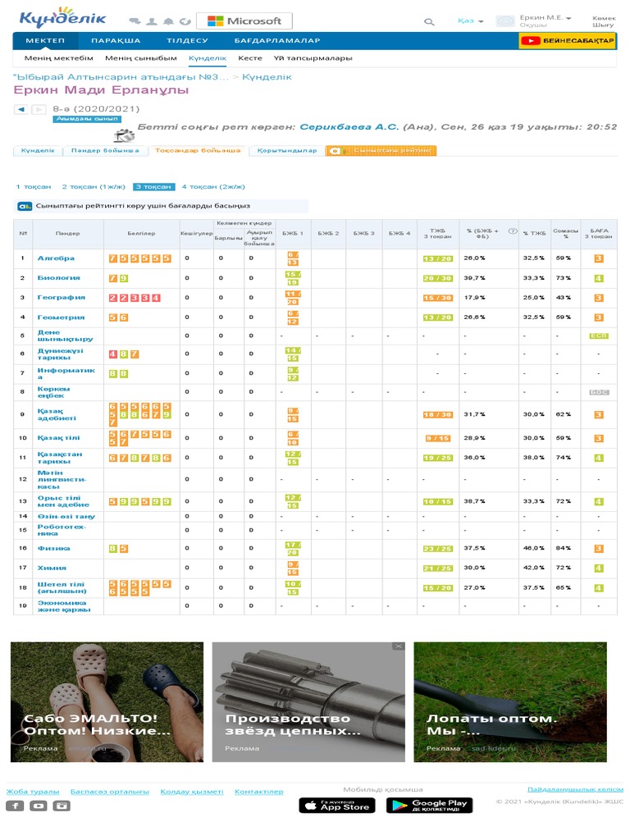Expand the Қаз language dropdown
Screen dimensions: 630x840
pos(470,21)
